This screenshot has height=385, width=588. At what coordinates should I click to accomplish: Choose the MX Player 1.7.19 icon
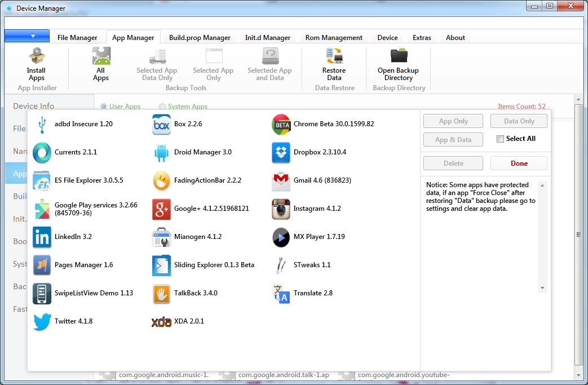(x=281, y=237)
